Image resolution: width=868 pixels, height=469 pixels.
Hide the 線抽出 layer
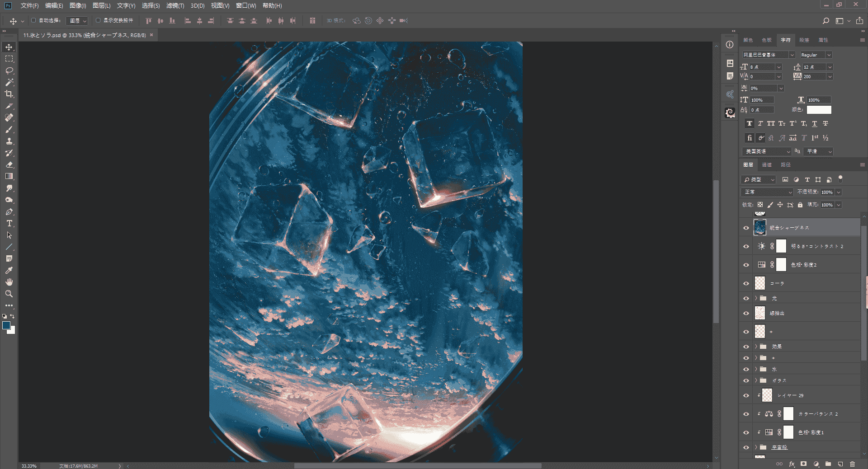746,313
